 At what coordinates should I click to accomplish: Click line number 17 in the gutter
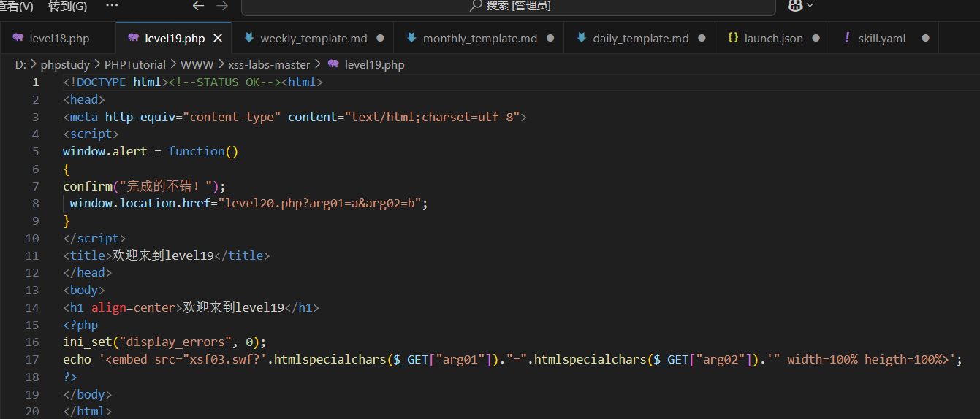(x=31, y=359)
